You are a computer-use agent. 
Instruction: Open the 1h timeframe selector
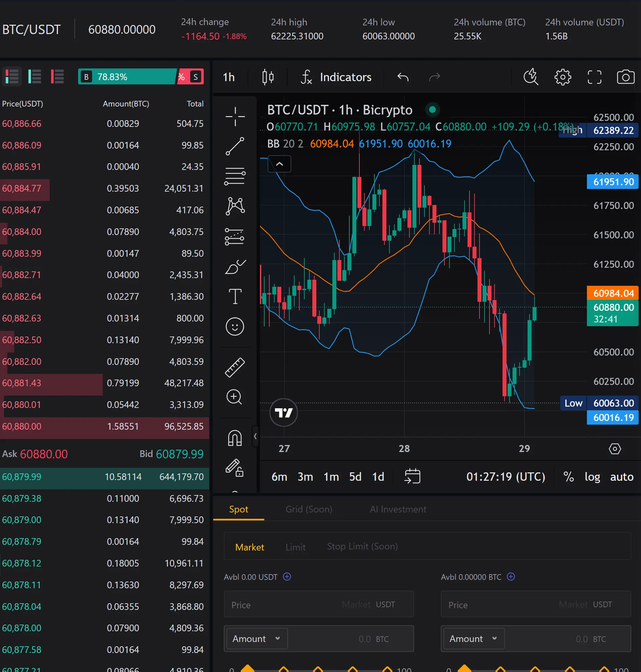point(229,77)
